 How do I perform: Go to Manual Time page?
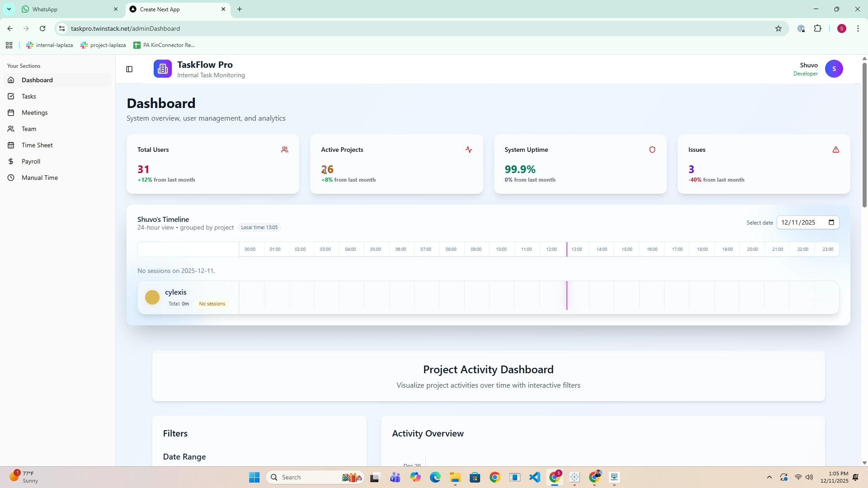39,178
